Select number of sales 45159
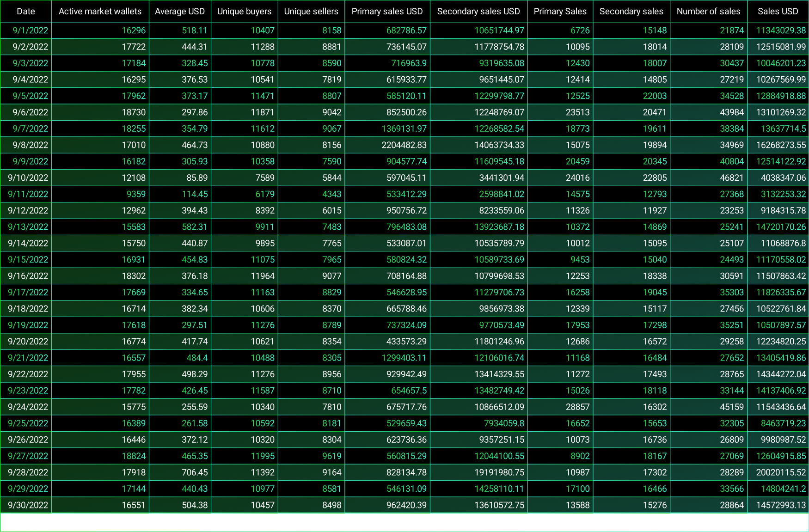The width and height of the screenshot is (809, 532). click(x=709, y=407)
